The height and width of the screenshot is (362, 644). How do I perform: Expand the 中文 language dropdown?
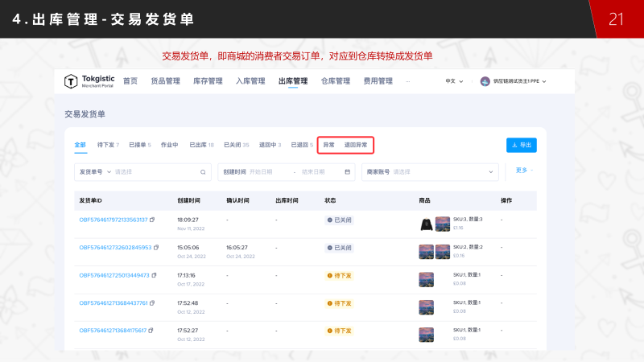tap(454, 81)
